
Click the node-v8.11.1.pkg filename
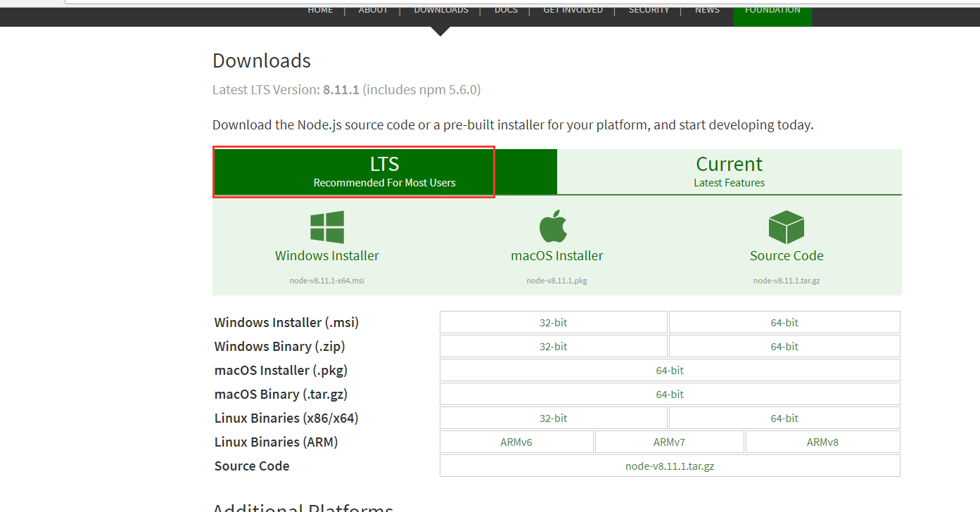click(556, 281)
